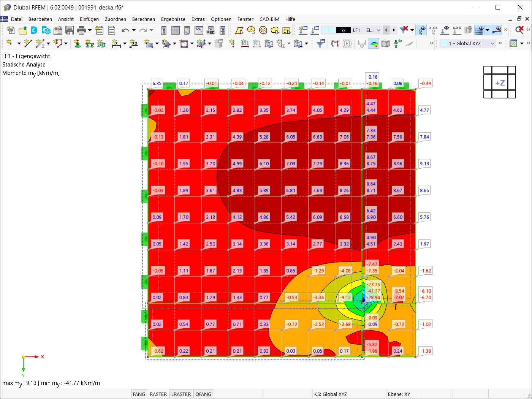The width and height of the screenshot is (532, 399).
Task: Open the Ergebnisse menu
Action: (173, 19)
